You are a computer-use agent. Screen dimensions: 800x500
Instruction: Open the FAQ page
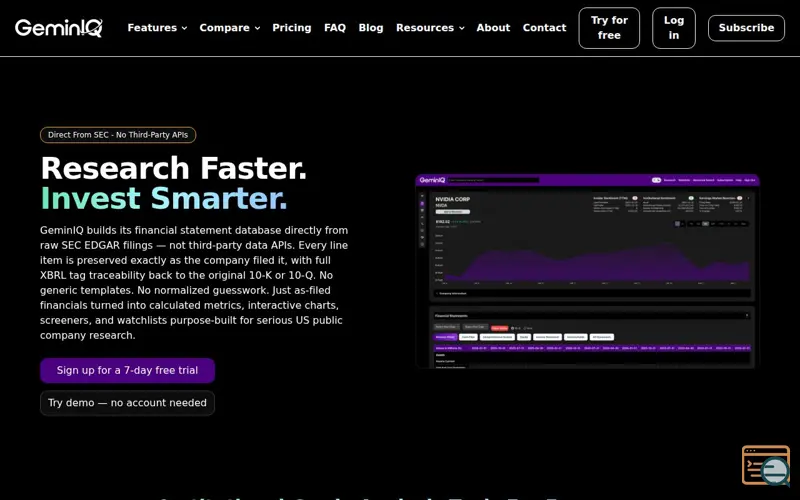[x=335, y=28]
